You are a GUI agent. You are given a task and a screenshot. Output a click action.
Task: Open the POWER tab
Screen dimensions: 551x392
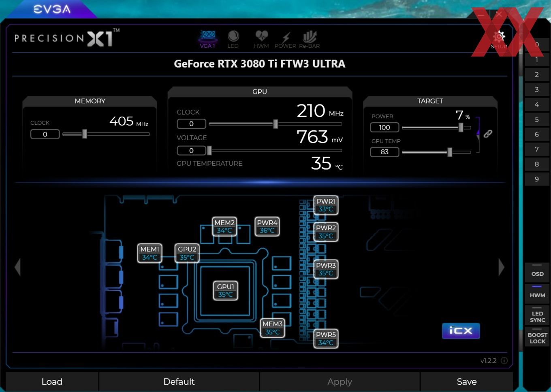(x=285, y=39)
